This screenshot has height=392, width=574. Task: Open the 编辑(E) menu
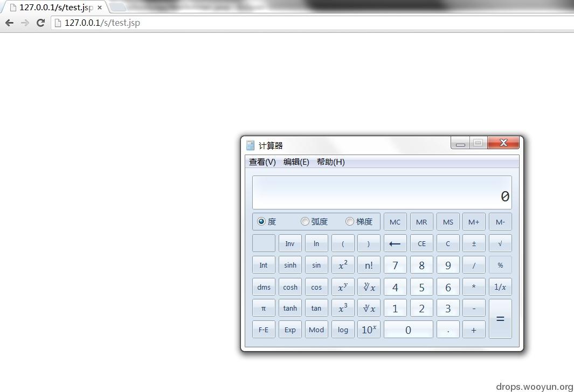[296, 162]
